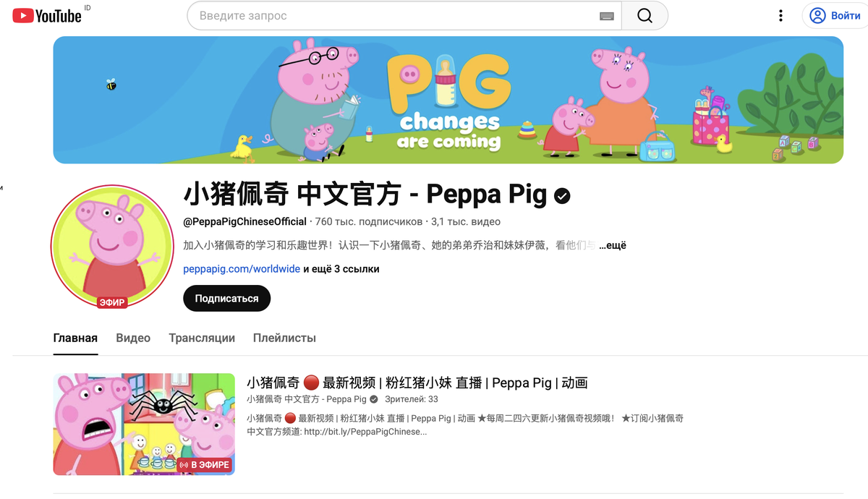The height and width of the screenshot is (499, 868).
Task: Select the Главная tab
Action: 75,338
